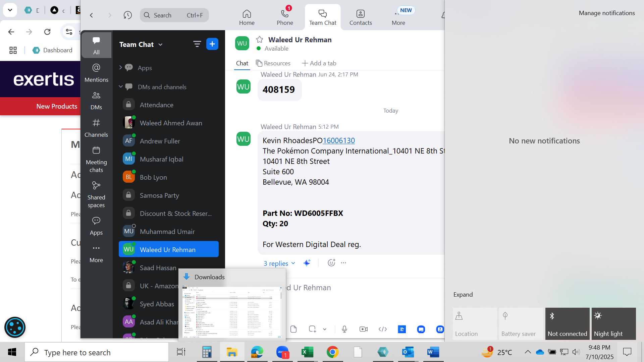644x362 pixels.
Task: Open the Discount & Stock Reser... channel
Action: click(x=169, y=214)
